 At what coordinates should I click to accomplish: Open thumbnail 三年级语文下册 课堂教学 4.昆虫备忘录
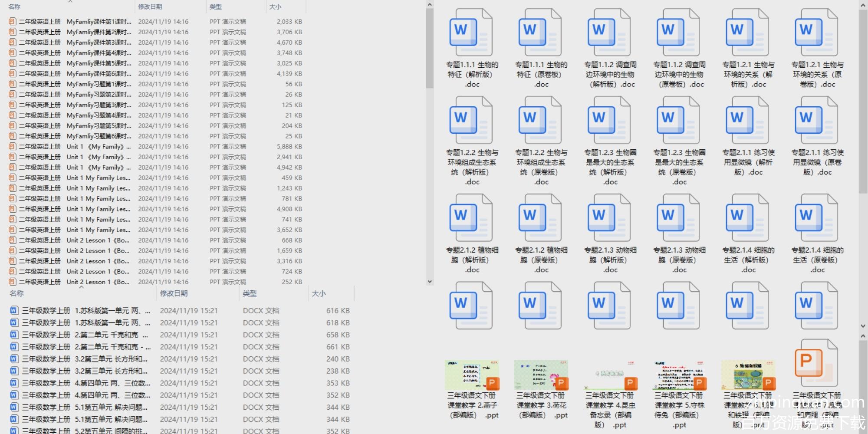click(x=610, y=375)
